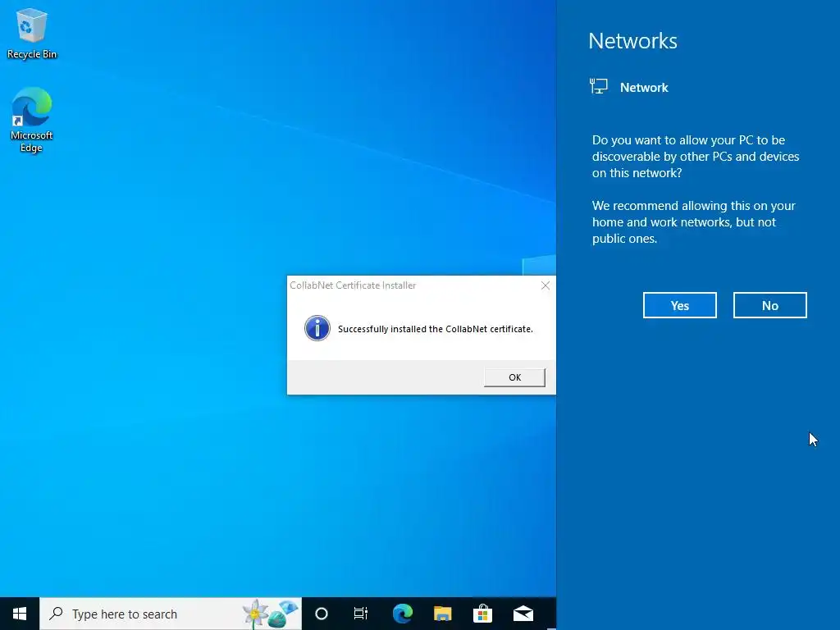The height and width of the screenshot is (630, 840).
Task: Close the CollabNet Certificate Installer dialog
Action: (x=546, y=285)
